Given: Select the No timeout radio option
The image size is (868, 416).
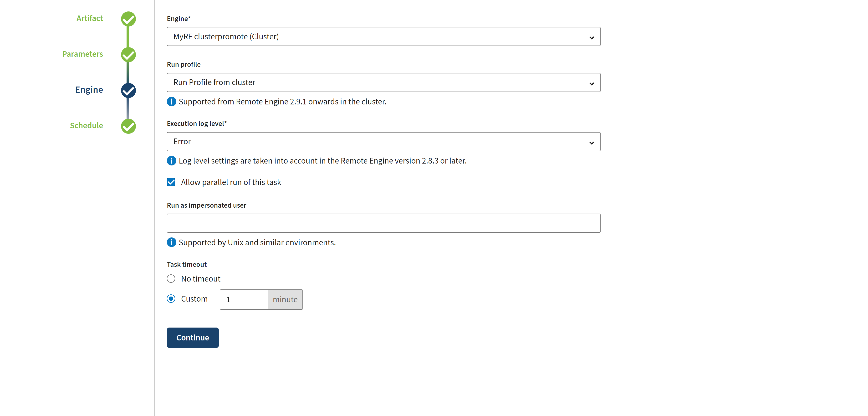Looking at the screenshot, I should click(171, 279).
